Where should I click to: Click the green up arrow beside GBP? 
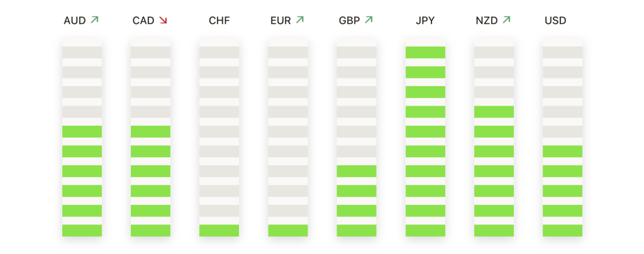(369, 19)
